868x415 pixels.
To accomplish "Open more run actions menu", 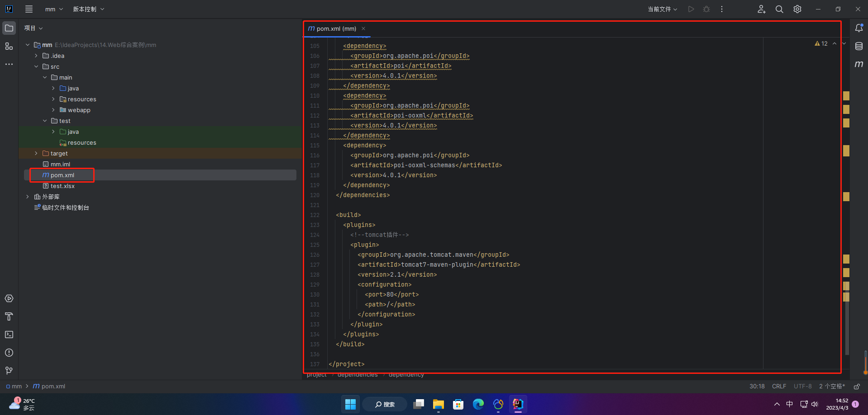I will [722, 9].
